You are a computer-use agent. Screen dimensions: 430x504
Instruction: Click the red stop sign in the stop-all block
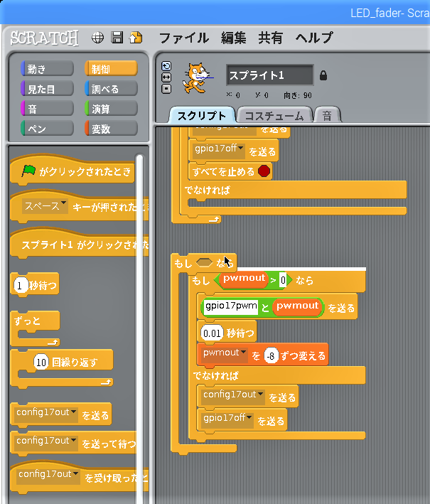[x=264, y=171]
